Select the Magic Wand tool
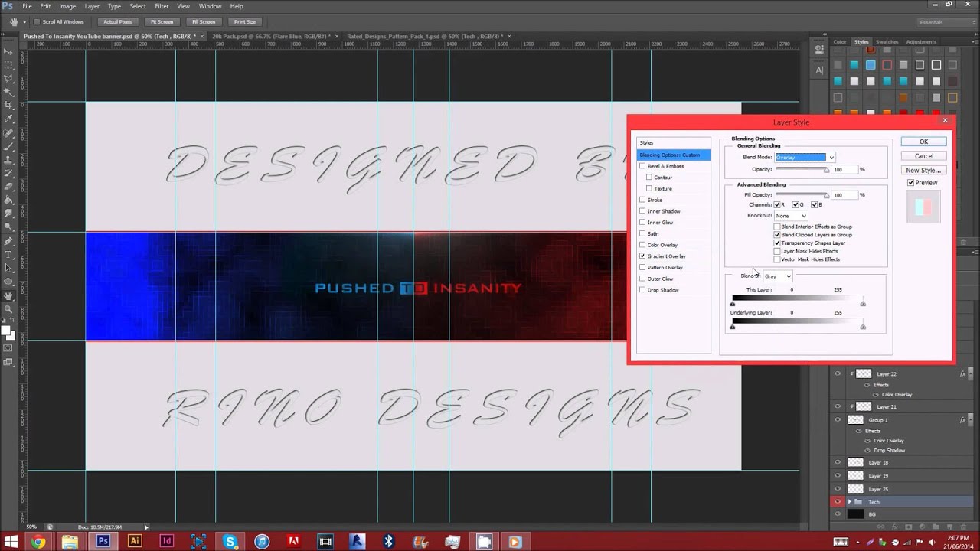980x551 pixels. point(8,91)
